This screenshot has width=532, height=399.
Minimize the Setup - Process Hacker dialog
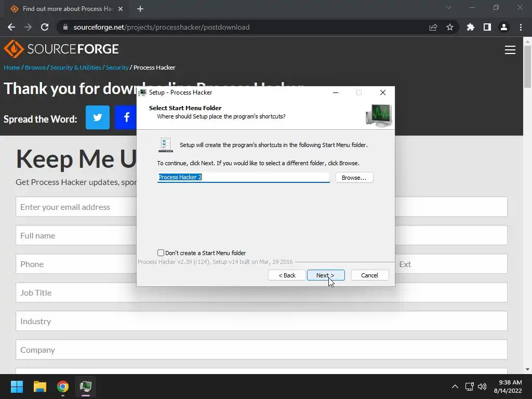pos(336,92)
